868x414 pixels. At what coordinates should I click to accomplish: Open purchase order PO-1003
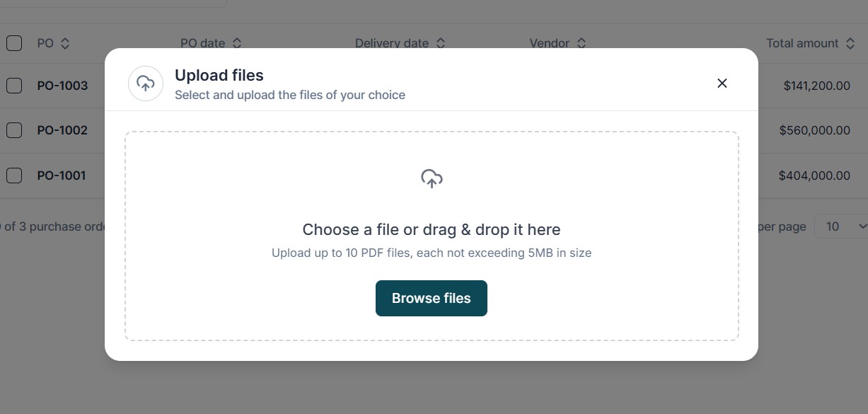tap(62, 86)
